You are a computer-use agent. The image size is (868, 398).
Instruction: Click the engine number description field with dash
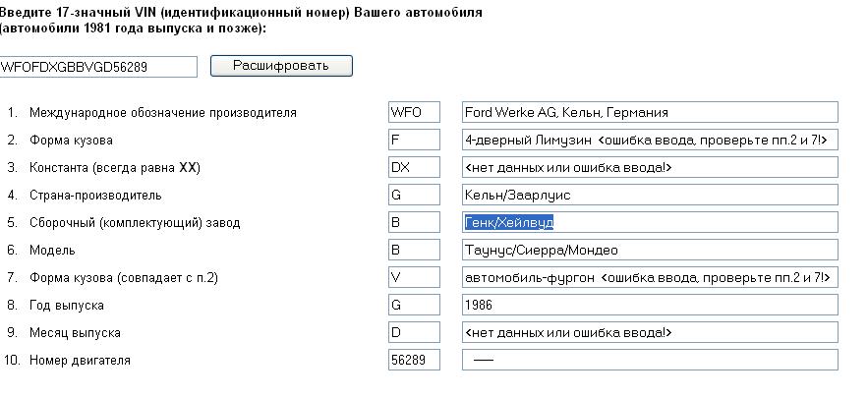pos(650,361)
